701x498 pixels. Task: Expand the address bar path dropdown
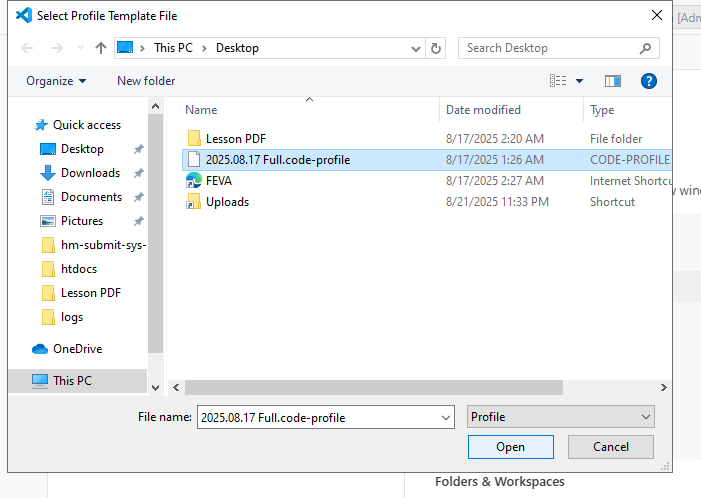click(416, 48)
